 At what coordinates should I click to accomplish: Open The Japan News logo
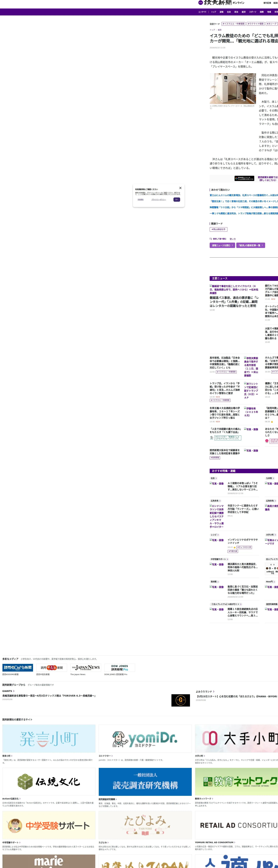[86, 667]
